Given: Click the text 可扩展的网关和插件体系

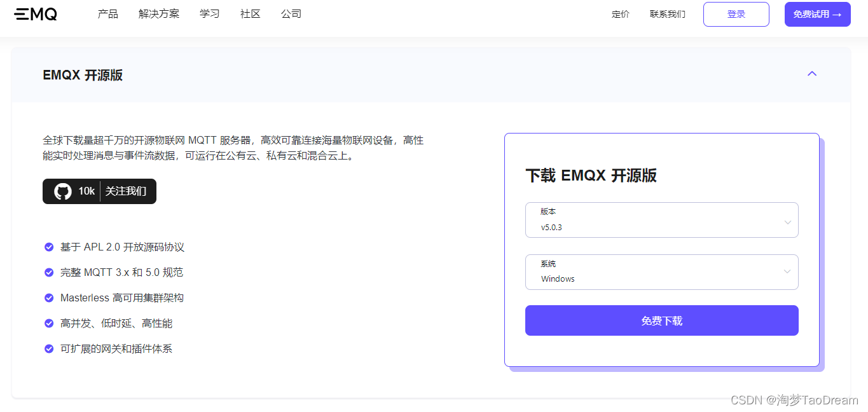Looking at the screenshot, I should pyautogui.click(x=116, y=348).
